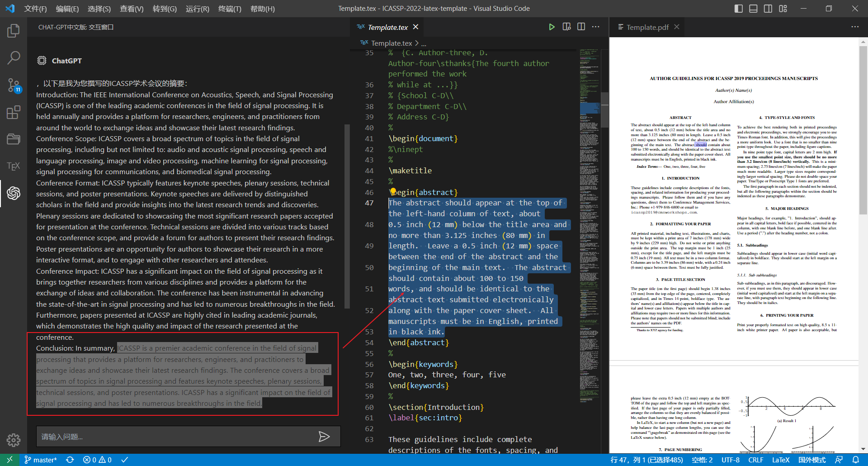Click the \section{Introduction} line
Viewport: 868px width, 466px height.
tap(436, 407)
